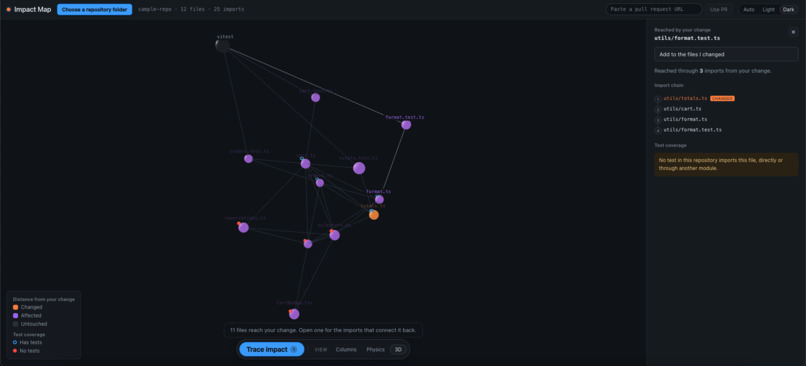Select the orders.test.ts graph node

248,159
